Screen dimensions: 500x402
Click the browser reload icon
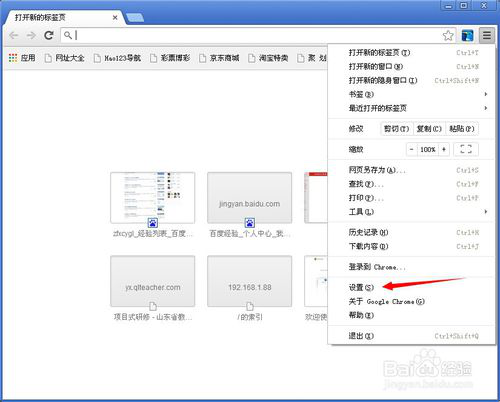pyautogui.click(x=49, y=35)
